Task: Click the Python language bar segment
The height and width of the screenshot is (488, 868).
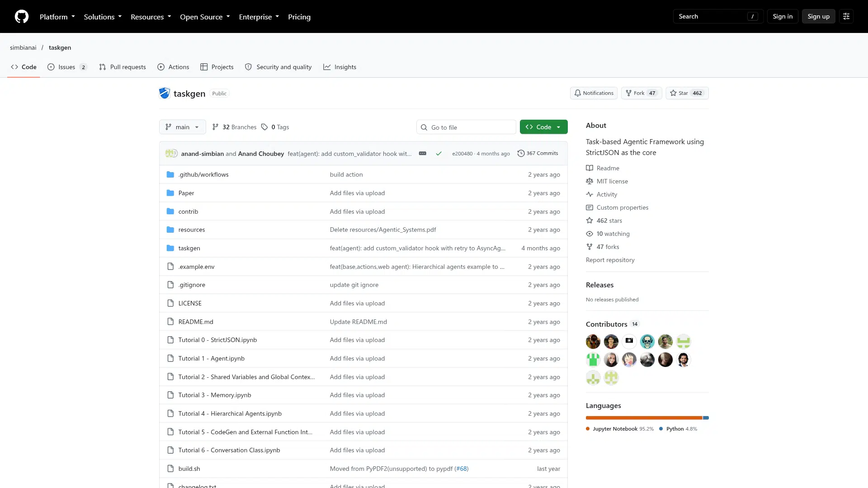Action: (706, 418)
